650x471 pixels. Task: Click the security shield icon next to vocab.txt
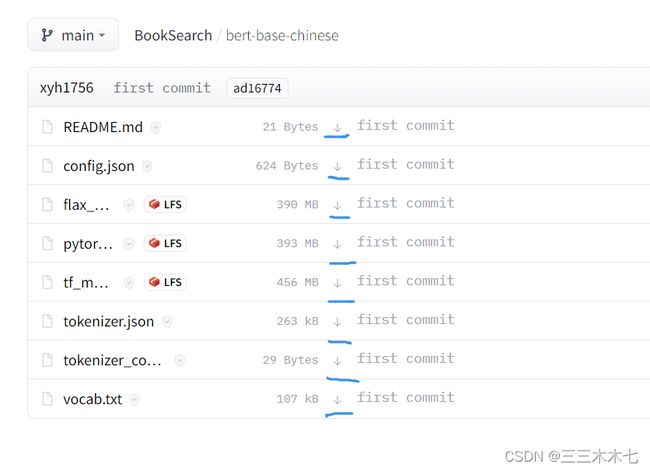pos(134,400)
